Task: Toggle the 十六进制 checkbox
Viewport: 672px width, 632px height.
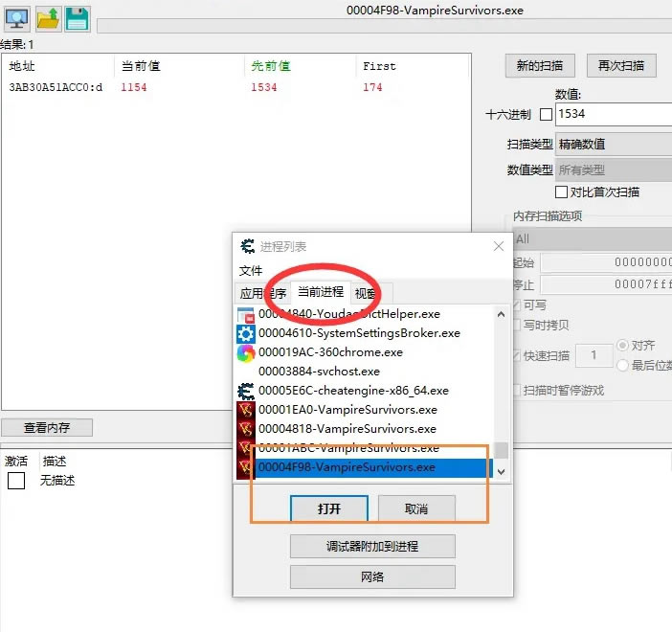Action: tap(547, 115)
